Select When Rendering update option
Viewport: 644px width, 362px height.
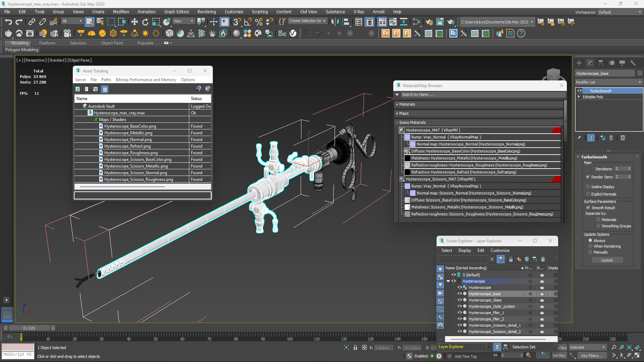[x=590, y=246]
